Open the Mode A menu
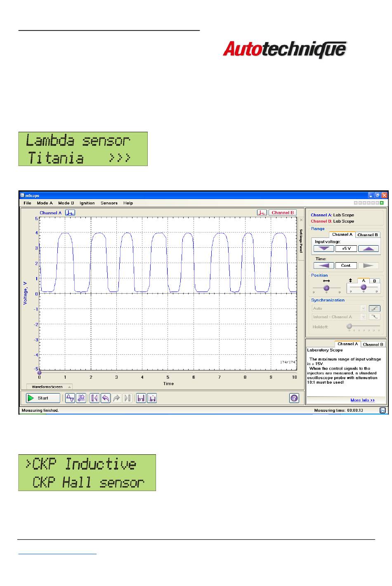 (45, 203)
